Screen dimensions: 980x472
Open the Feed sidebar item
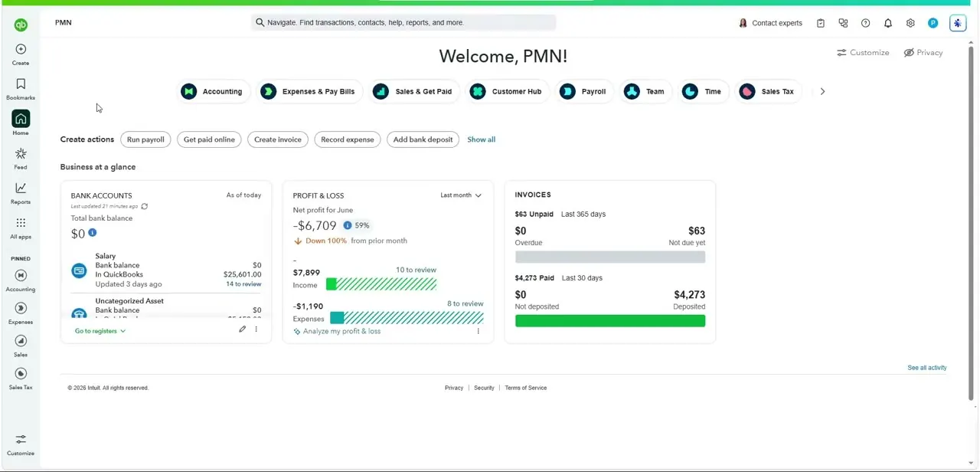(21, 159)
